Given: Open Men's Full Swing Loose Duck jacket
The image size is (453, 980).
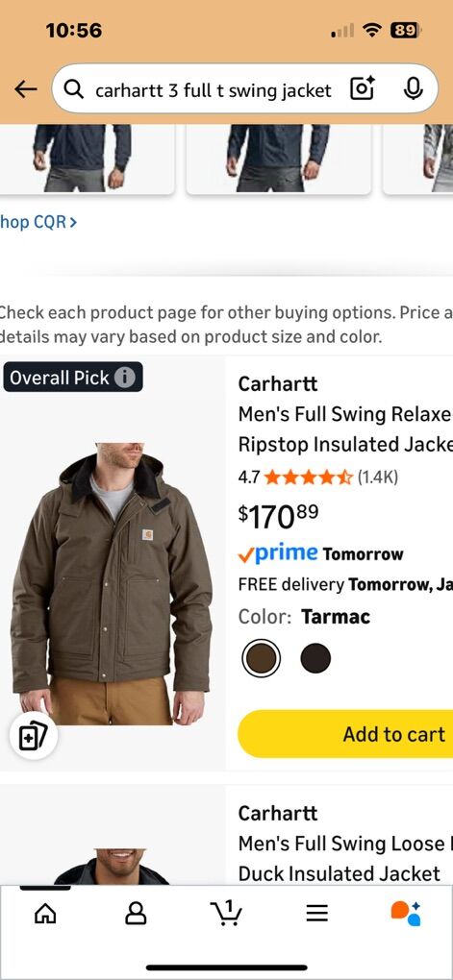Looking at the screenshot, I should [x=344, y=858].
